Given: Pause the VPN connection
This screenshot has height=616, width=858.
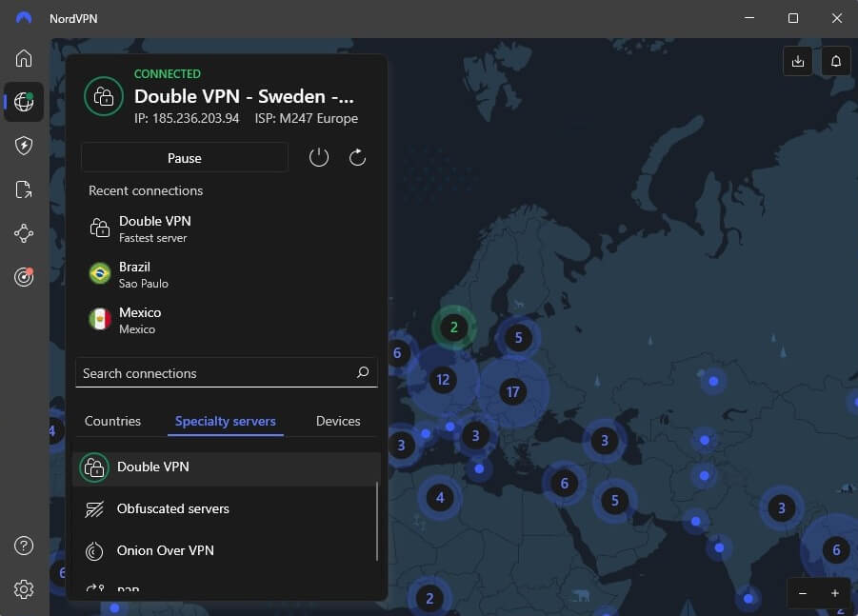Looking at the screenshot, I should point(185,157).
